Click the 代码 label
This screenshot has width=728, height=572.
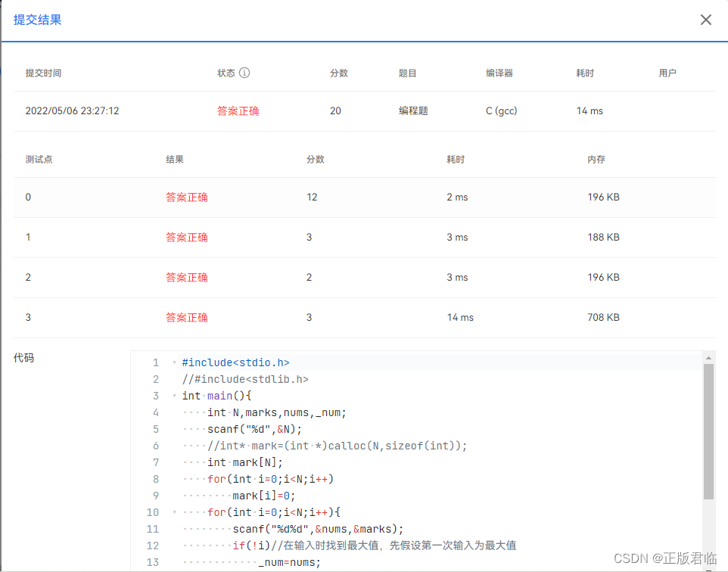click(23, 358)
